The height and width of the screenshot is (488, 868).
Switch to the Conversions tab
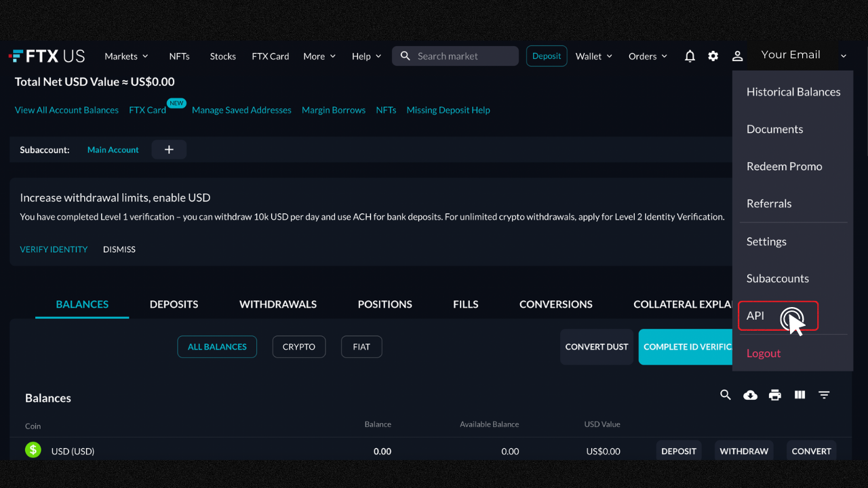tap(556, 304)
